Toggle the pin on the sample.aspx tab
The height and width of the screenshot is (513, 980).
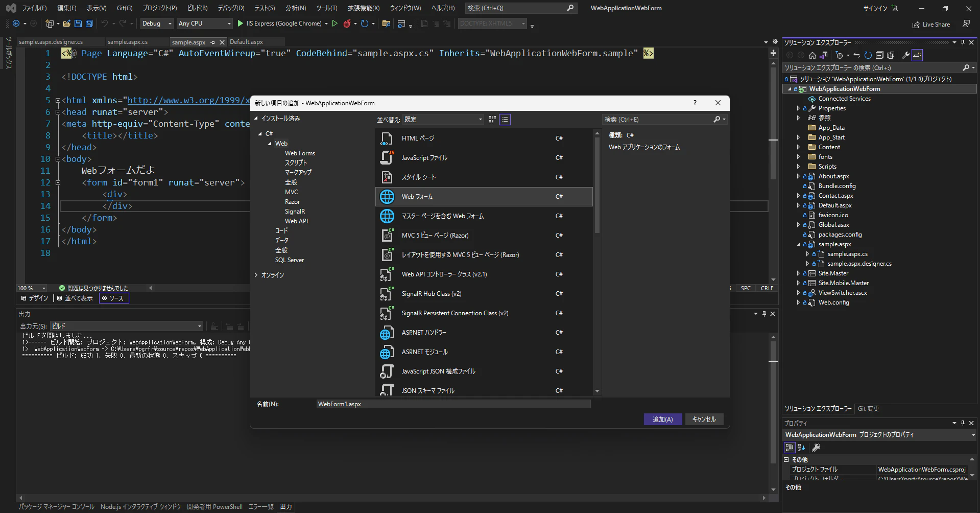tap(213, 42)
